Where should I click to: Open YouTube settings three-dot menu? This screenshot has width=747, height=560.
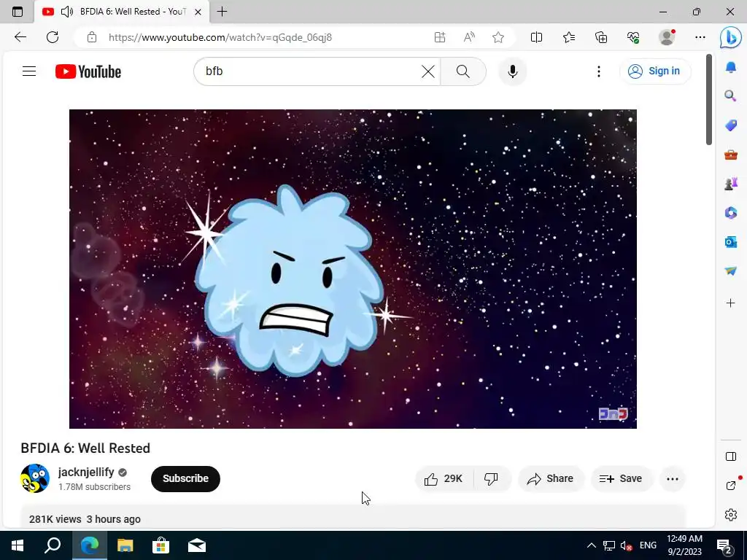(x=599, y=71)
